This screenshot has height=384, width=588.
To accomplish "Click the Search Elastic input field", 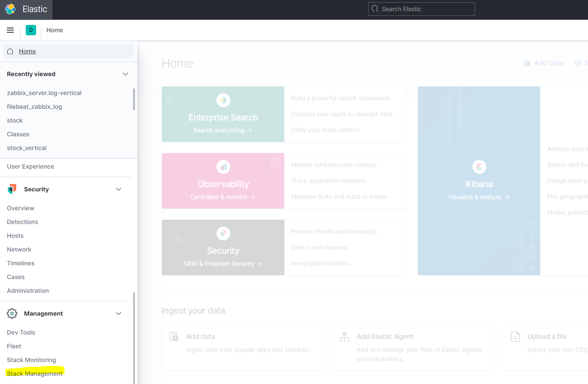I will point(421,9).
